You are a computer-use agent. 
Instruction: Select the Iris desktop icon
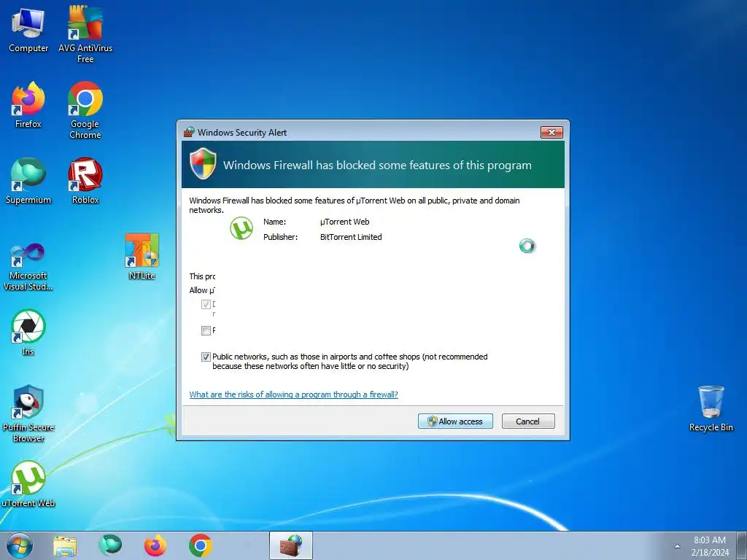point(28,332)
